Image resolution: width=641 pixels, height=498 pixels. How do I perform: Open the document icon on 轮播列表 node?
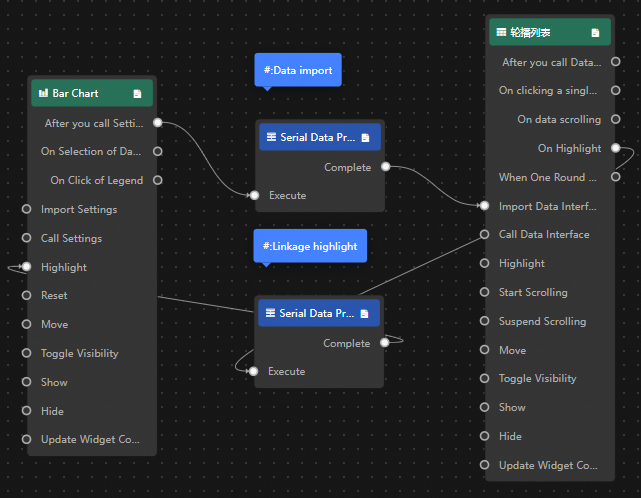pos(595,33)
